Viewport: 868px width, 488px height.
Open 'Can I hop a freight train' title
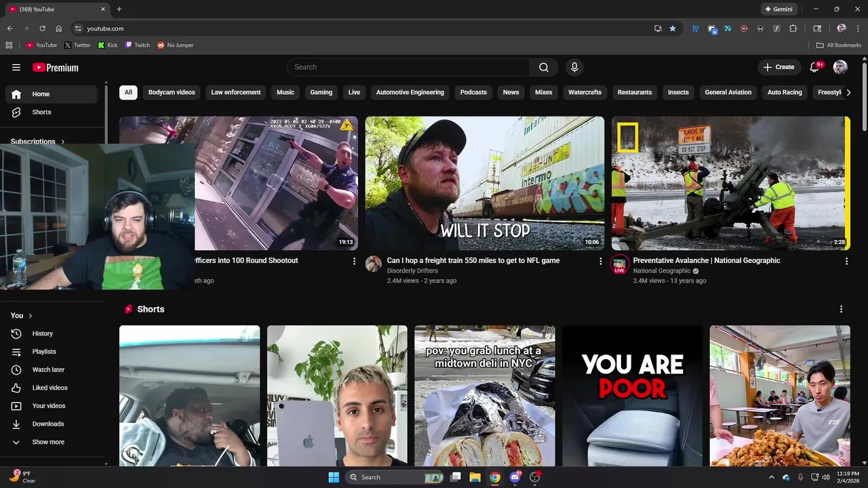[x=473, y=260]
